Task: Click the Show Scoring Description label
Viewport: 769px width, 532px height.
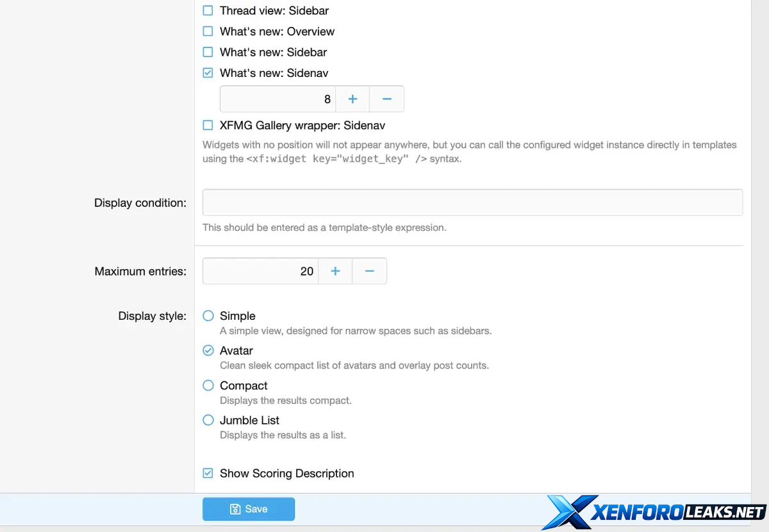Action: (286, 474)
